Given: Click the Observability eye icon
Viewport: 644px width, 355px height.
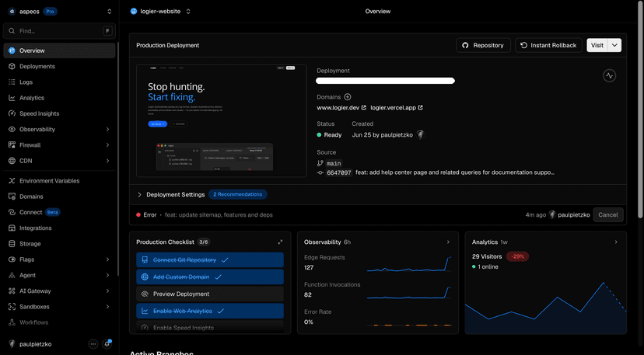Looking at the screenshot, I should [x=12, y=129].
